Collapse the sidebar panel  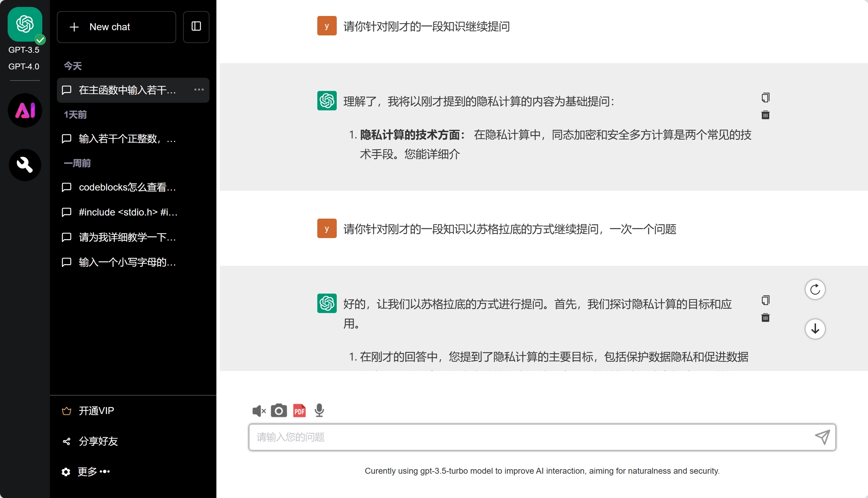[x=196, y=27]
